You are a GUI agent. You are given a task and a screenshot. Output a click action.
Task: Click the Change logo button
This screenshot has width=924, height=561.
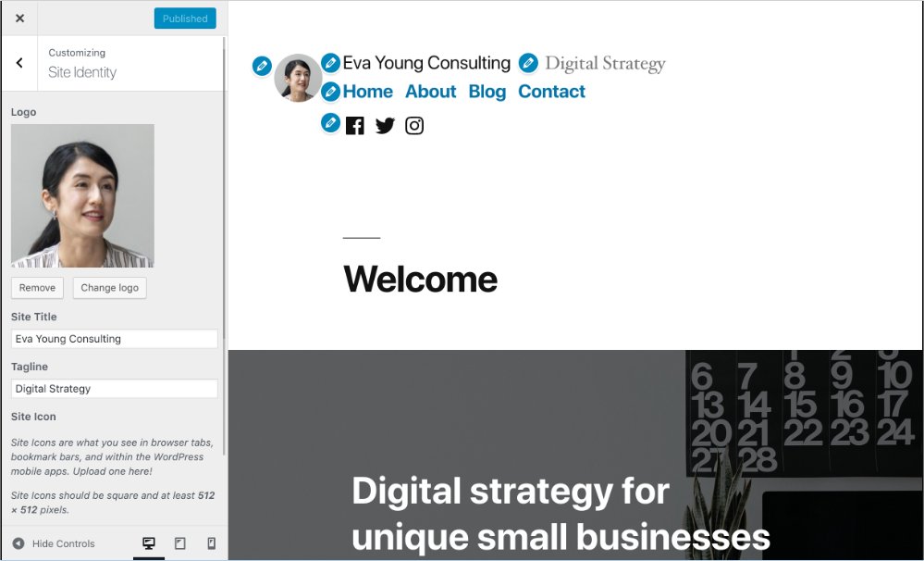coord(109,288)
